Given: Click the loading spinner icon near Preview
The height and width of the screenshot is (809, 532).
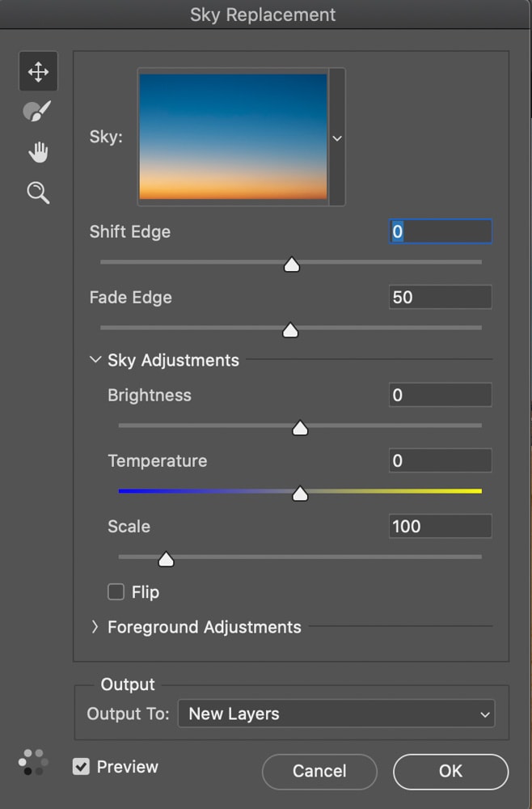Looking at the screenshot, I should [33, 762].
